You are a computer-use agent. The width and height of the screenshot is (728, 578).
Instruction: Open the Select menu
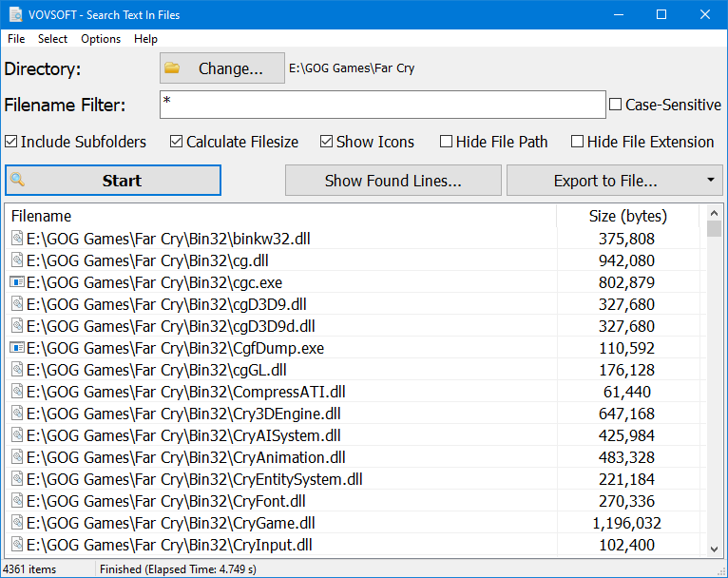[52, 39]
